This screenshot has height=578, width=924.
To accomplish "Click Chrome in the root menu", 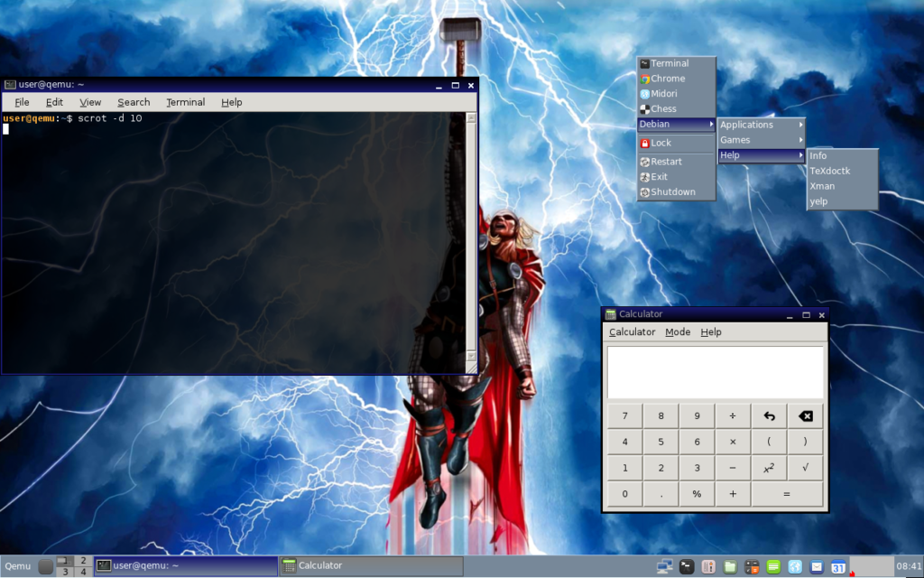I will 668,79.
